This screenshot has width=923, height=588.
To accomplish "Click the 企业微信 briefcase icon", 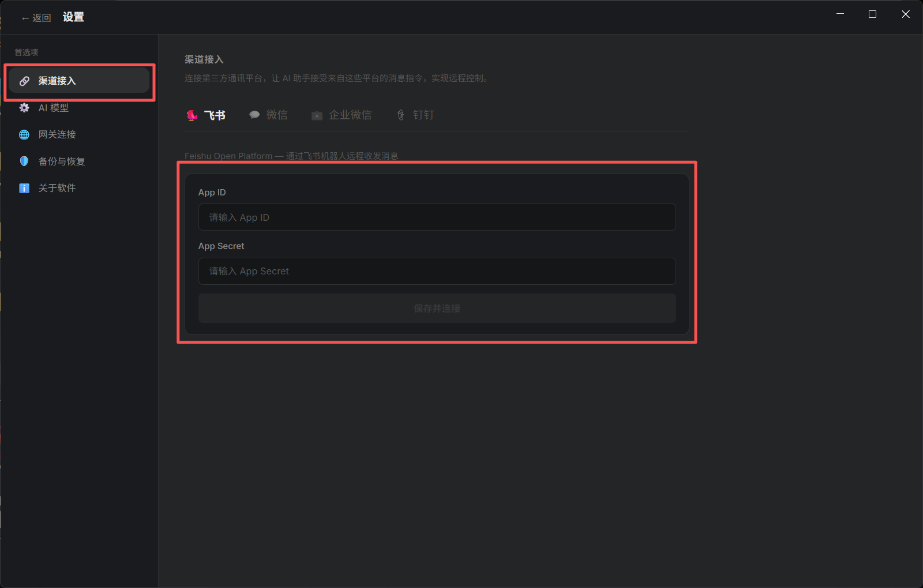I will pos(317,115).
